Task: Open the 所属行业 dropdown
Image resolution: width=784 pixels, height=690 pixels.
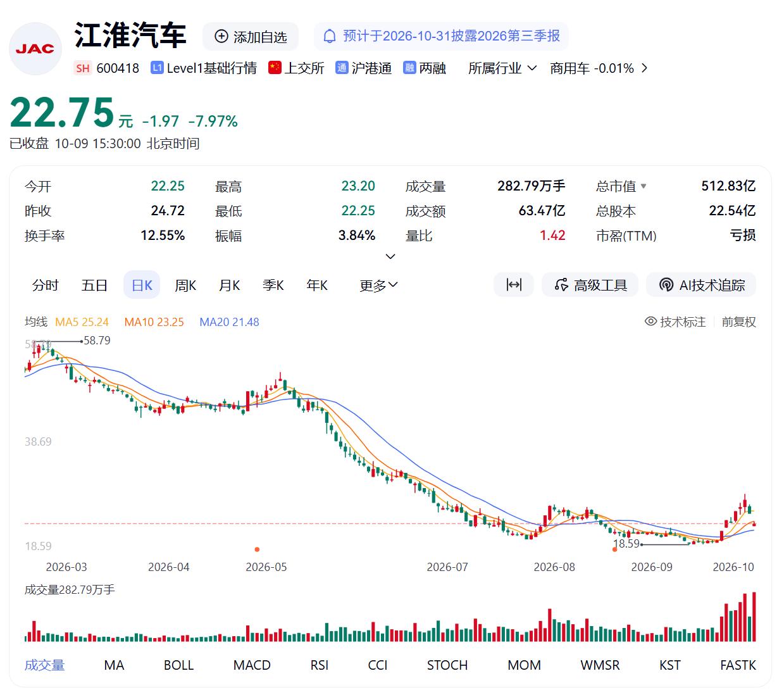Action: pos(502,68)
